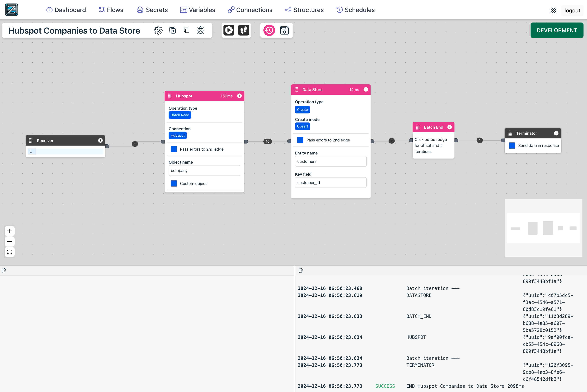Screen dimensions: 587x392
Task: Navigate to Connections
Action: pos(250,10)
